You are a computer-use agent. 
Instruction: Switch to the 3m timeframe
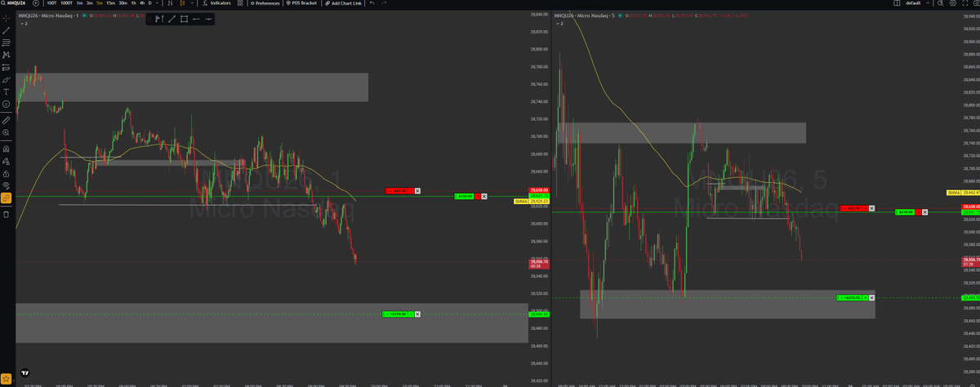click(89, 3)
